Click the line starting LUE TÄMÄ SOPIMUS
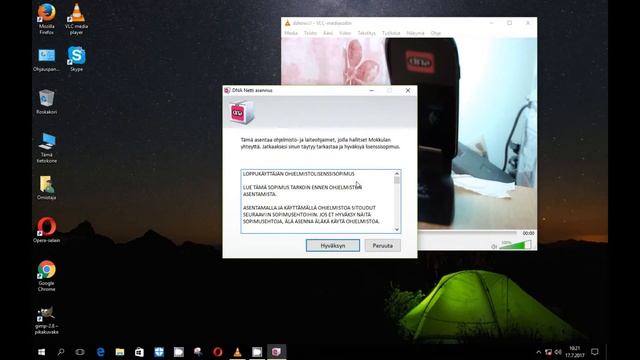This screenshot has height=360, width=640. 302,187
